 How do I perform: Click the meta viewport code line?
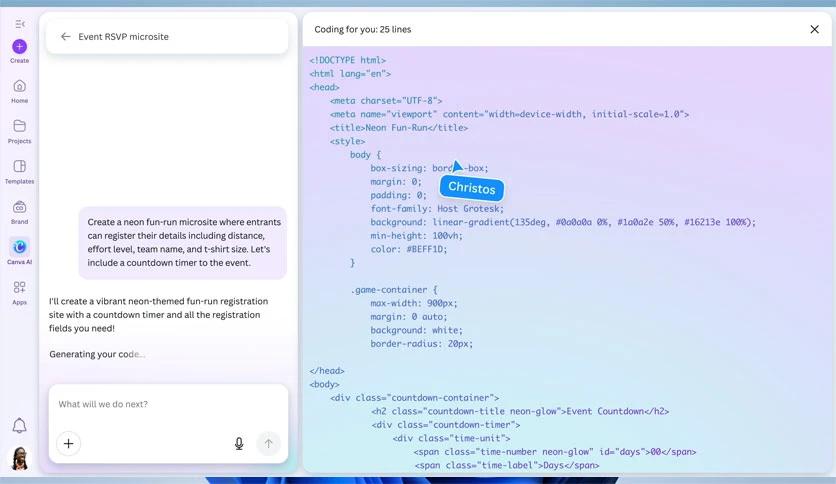point(509,114)
